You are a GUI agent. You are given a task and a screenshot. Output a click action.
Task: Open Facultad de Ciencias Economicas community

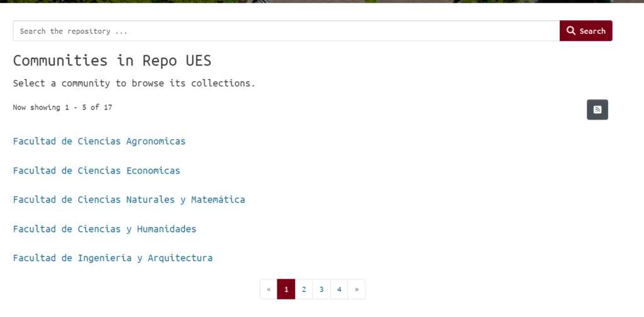(96, 170)
